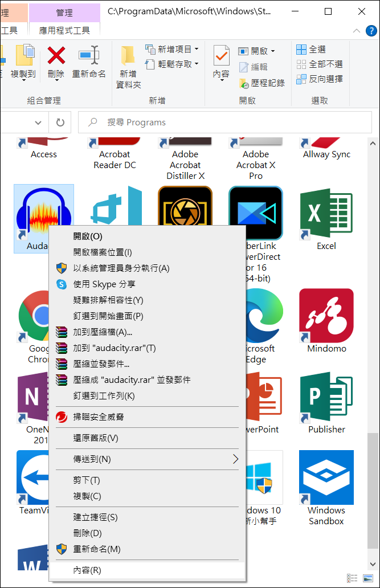This screenshot has width=380, height=588.
Task: Choose 以系統管理員身分執行(A)
Action: [x=147, y=268]
